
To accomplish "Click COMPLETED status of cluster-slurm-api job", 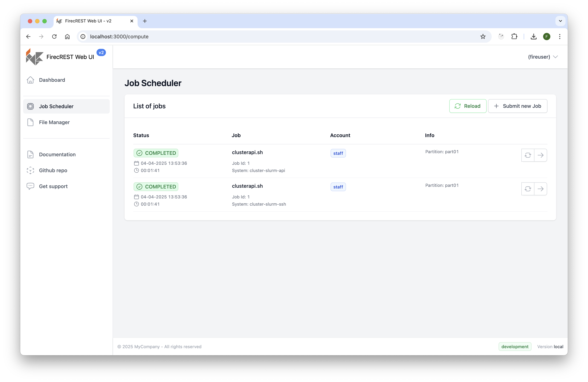I will tap(156, 153).
